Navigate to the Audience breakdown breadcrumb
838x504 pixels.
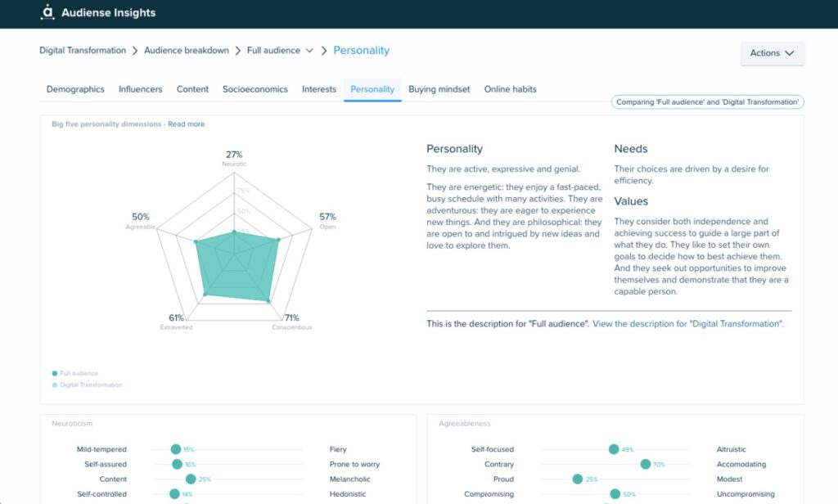pyautogui.click(x=186, y=50)
